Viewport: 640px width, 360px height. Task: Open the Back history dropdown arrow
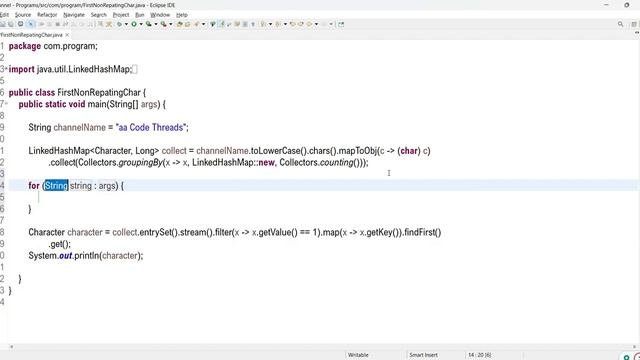point(316,24)
